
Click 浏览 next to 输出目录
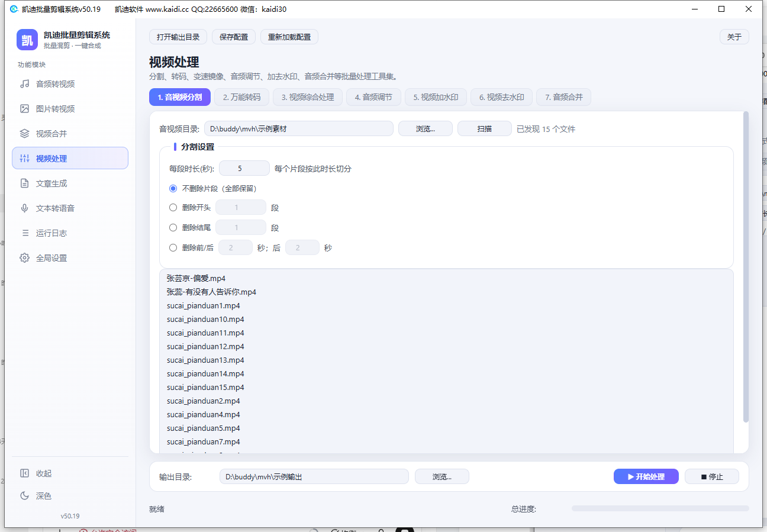[x=442, y=476]
